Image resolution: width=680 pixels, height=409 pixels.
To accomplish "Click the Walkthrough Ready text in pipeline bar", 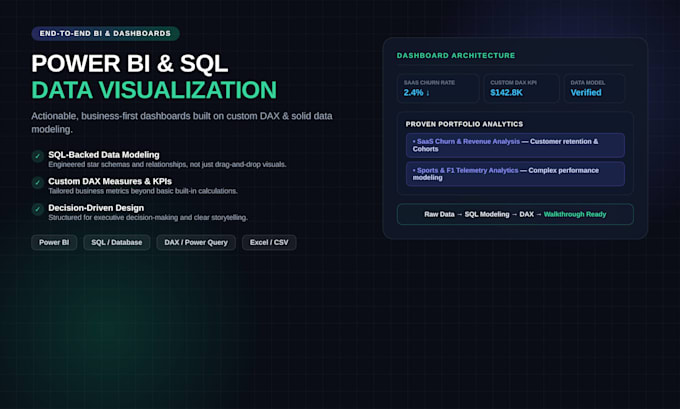I will click(575, 214).
